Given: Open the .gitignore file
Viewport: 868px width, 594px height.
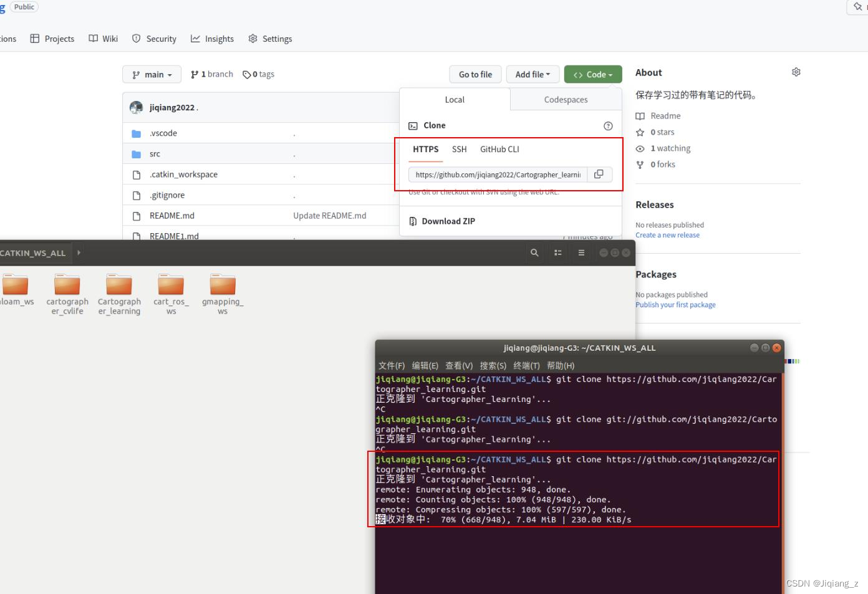Looking at the screenshot, I should tap(167, 195).
